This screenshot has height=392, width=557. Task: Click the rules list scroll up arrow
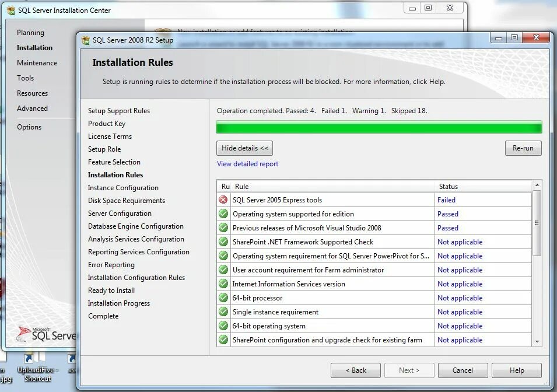tap(537, 185)
